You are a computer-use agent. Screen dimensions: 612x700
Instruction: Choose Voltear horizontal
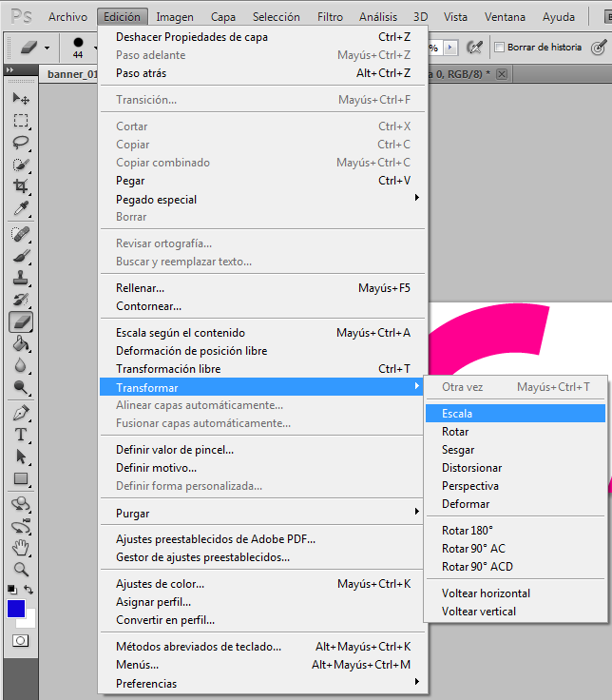[x=515, y=593]
